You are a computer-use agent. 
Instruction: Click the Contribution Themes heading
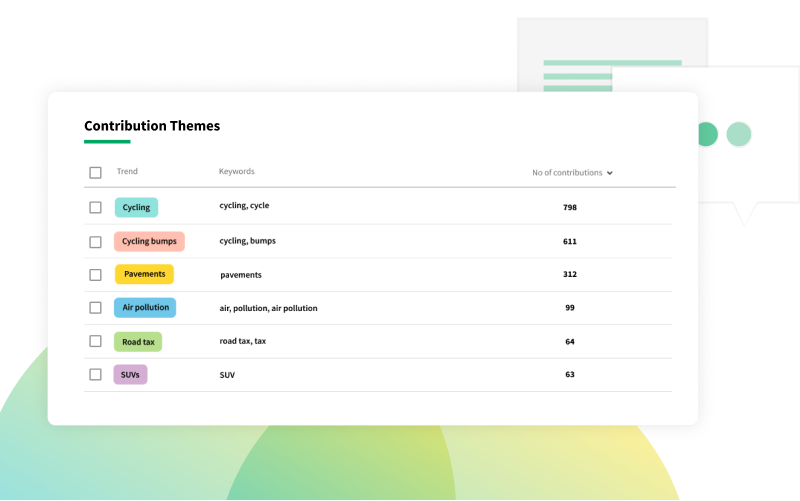[152, 126]
